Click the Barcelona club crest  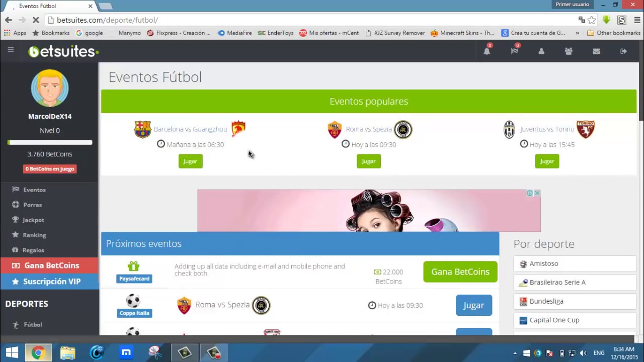[142, 129]
